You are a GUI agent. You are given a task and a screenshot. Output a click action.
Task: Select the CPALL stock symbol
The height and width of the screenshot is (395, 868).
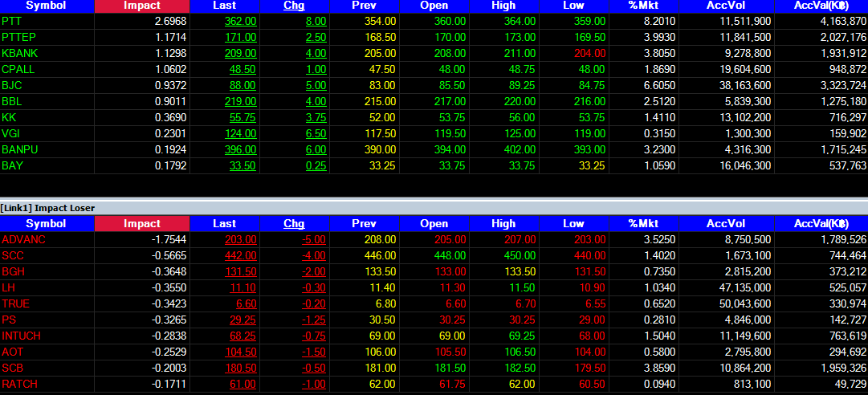(x=18, y=69)
